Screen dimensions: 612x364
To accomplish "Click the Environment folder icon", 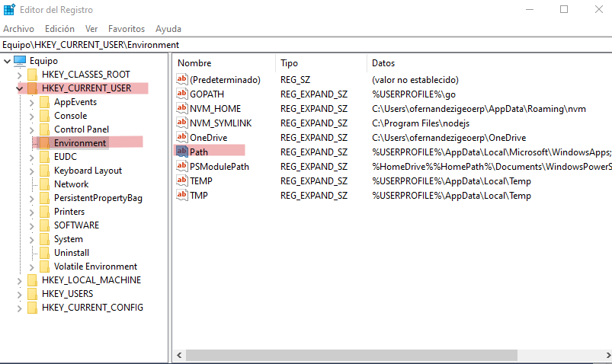I will pyautogui.click(x=44, y=143).
